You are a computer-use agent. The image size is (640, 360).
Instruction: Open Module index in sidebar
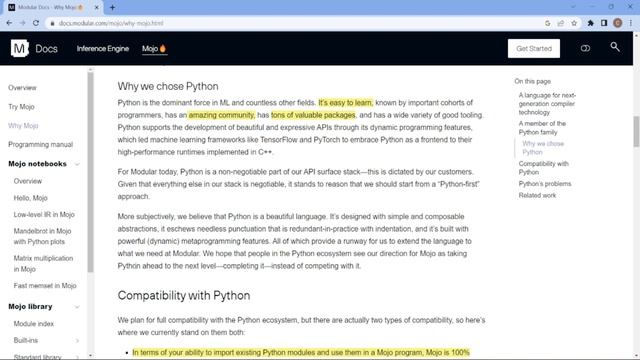click(x=33, y=324)
